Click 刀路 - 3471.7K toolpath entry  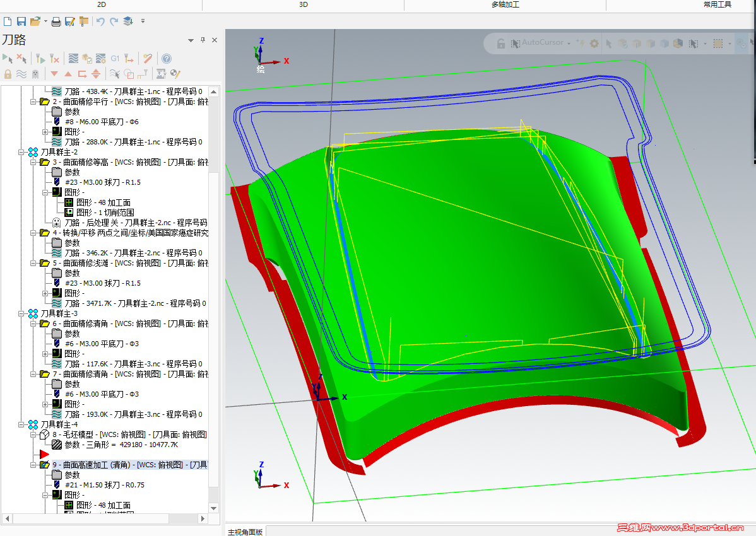(x=136, y=303)
